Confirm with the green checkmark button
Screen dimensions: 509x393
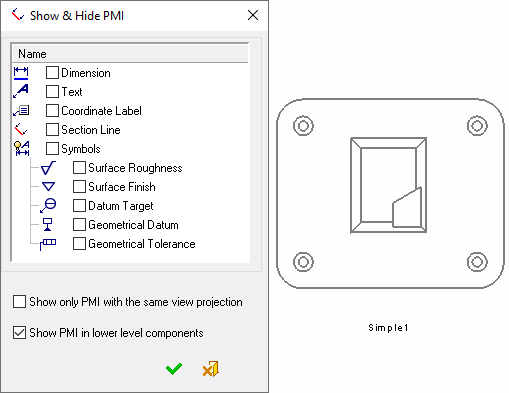pos(174,369)
